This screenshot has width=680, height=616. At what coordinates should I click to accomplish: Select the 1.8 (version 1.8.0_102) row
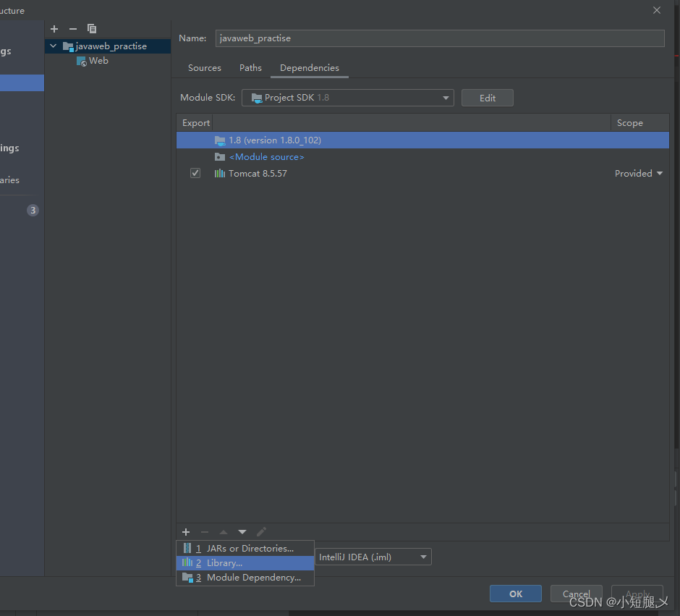(422, 140)
